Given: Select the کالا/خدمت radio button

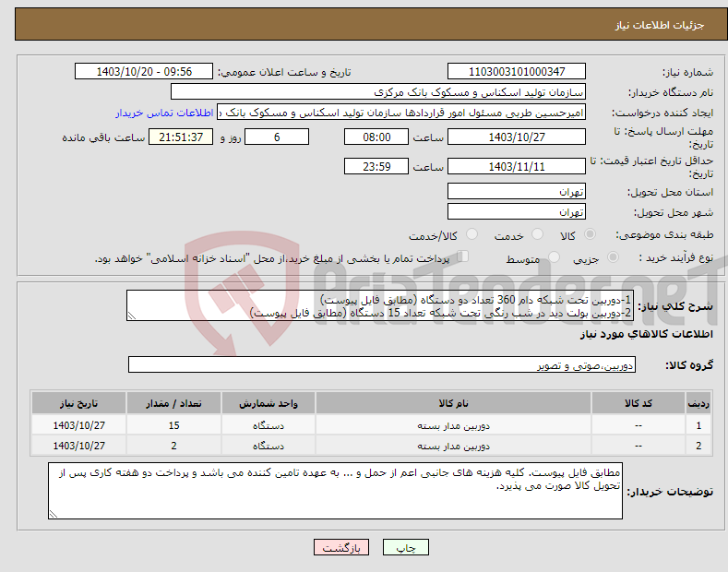Looking at the screenshot, I should [471, 234].
